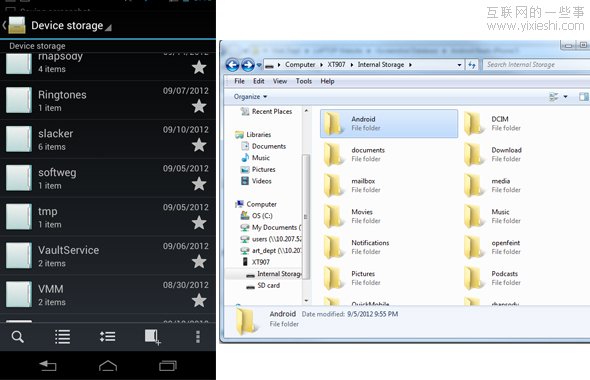Viewport: 590px width, 380px height.
Task: Tap the search magnifier in the file manager
Action: pyautogui.click(x=17, y=337)
